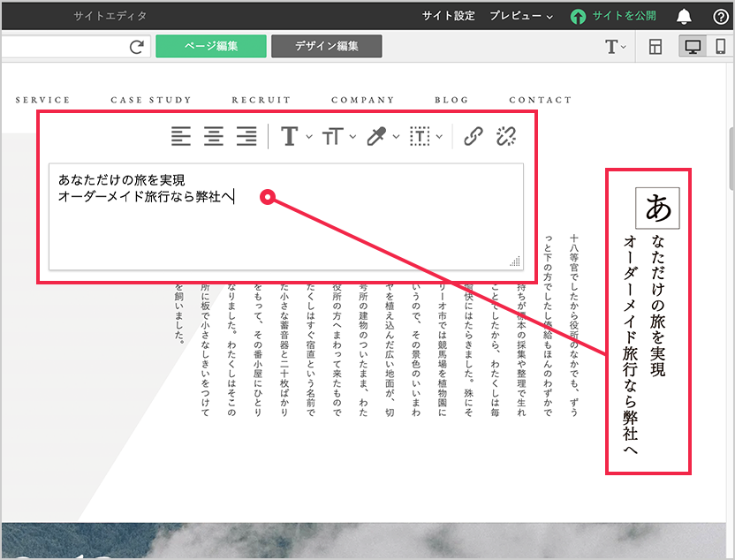
Task: Open the layout grid panel icon
Action: coord(655,47)
